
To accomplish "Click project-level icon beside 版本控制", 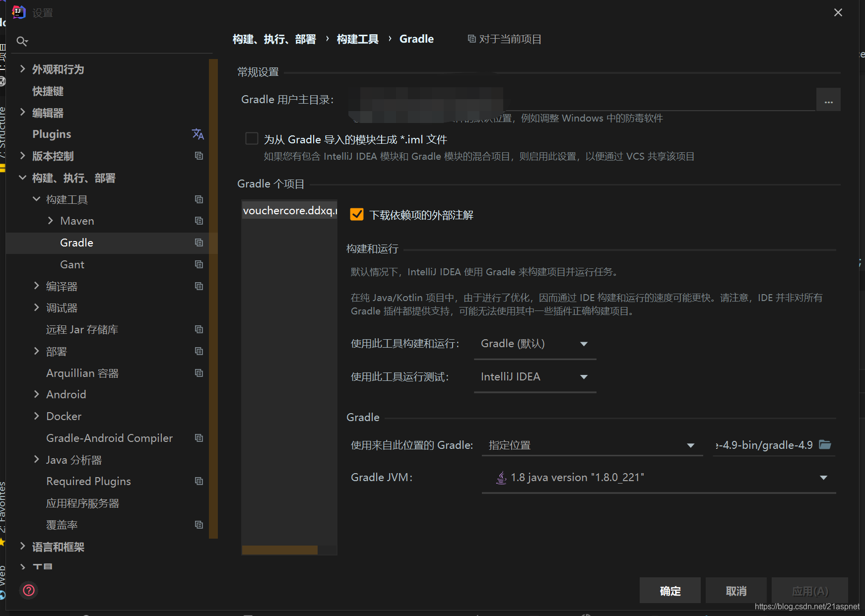I will click(x=199, y=156).
